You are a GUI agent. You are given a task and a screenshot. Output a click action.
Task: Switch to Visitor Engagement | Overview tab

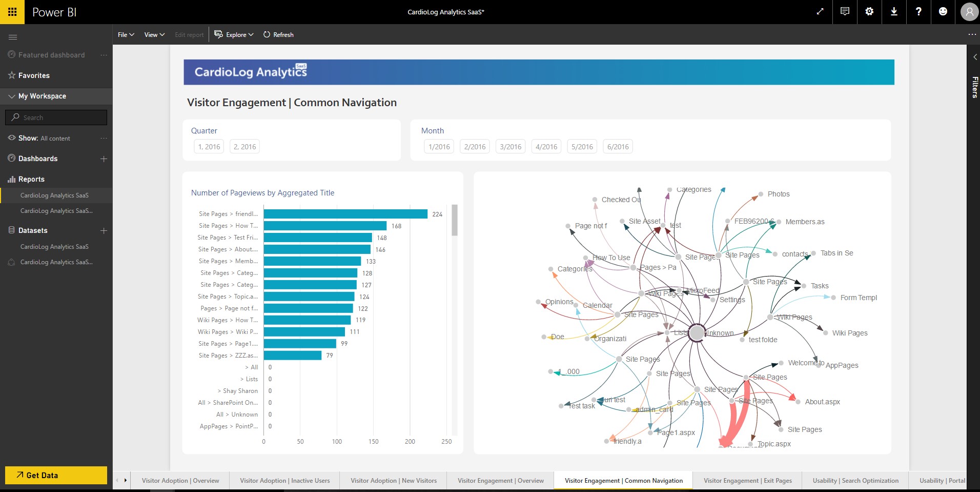tap(501, 481)
